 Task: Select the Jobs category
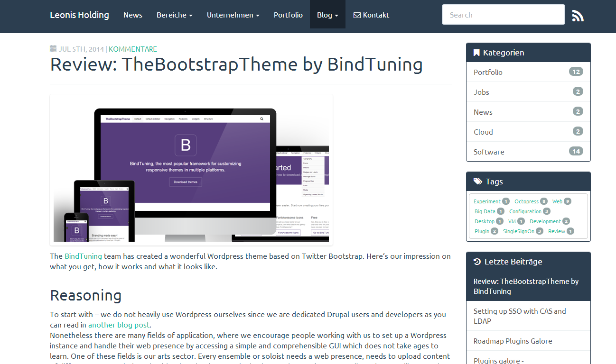528,92
